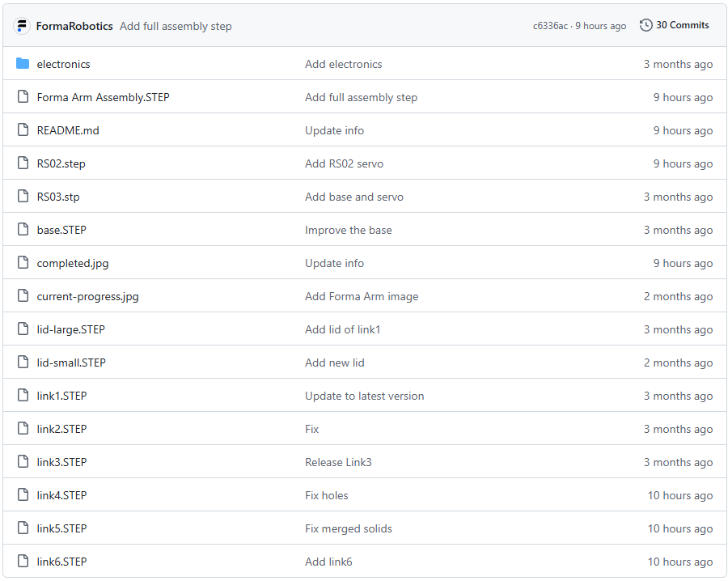Open commit hash c6336ac
This screenshot has height=581, width=728.
coord(550,26)
